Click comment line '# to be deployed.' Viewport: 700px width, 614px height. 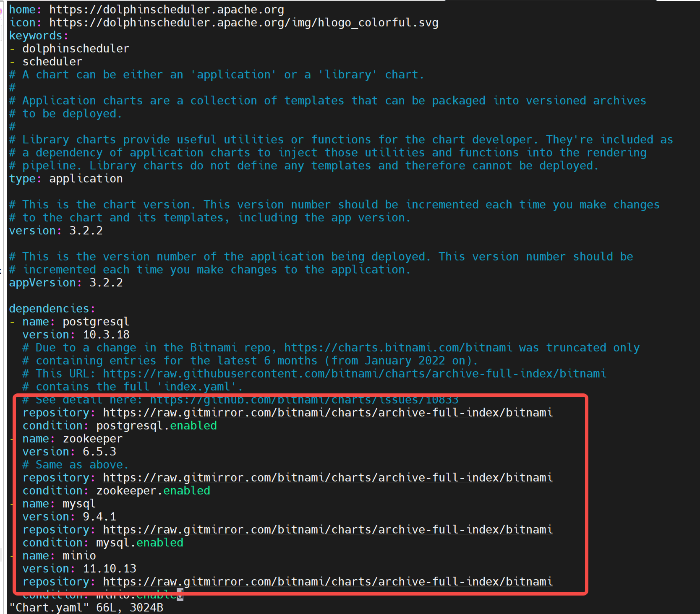click(x=65, y=114)
